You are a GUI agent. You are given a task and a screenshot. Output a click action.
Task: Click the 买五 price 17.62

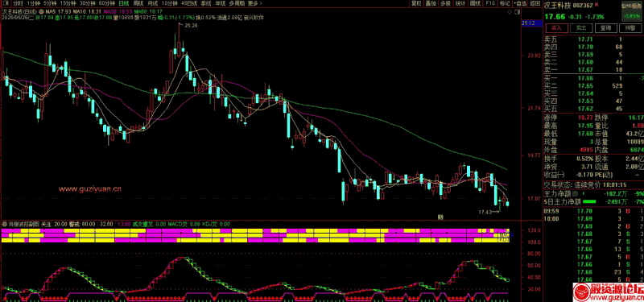coord(586,109)
